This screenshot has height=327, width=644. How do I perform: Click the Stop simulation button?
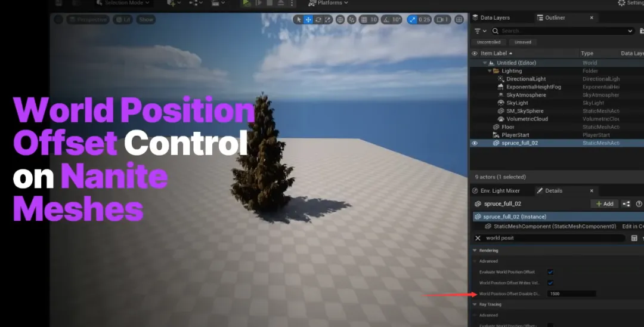[x=270, y=3]
